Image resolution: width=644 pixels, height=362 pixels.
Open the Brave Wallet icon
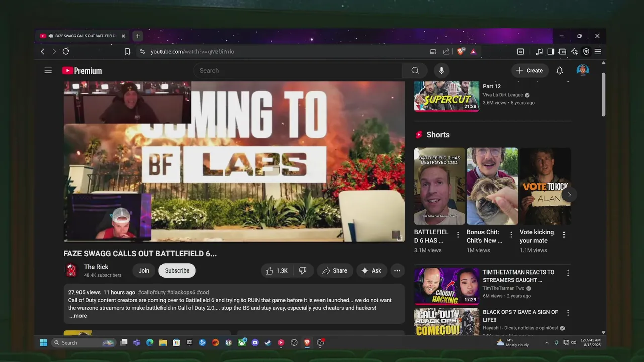pyautogui.click(x=562, y=51)
